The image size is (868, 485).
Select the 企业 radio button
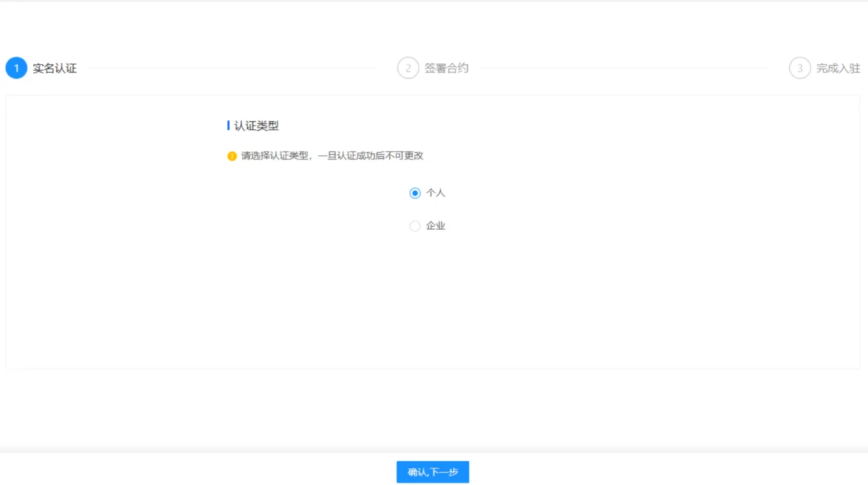click(x=414, y=226)
